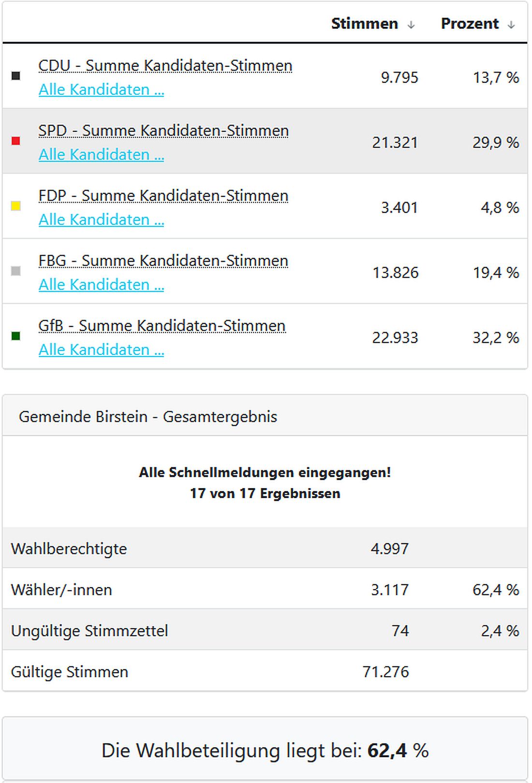Select the green GfB color square

[16, 336]
